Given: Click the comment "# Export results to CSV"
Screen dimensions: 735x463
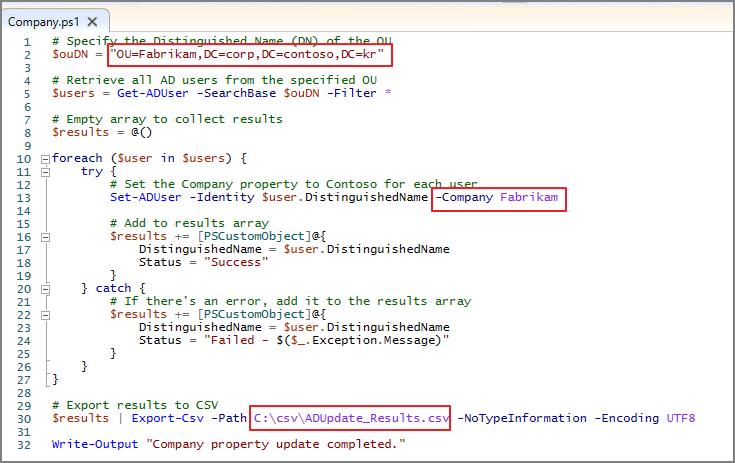Looking at the screenshot, I should 135,405.
